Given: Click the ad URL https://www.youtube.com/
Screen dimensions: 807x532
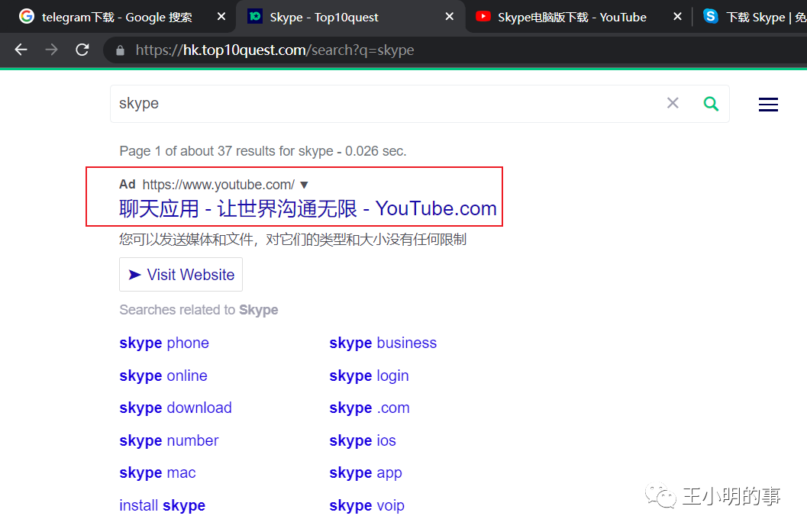Looking at the screenshot, I should click(218, 185).
